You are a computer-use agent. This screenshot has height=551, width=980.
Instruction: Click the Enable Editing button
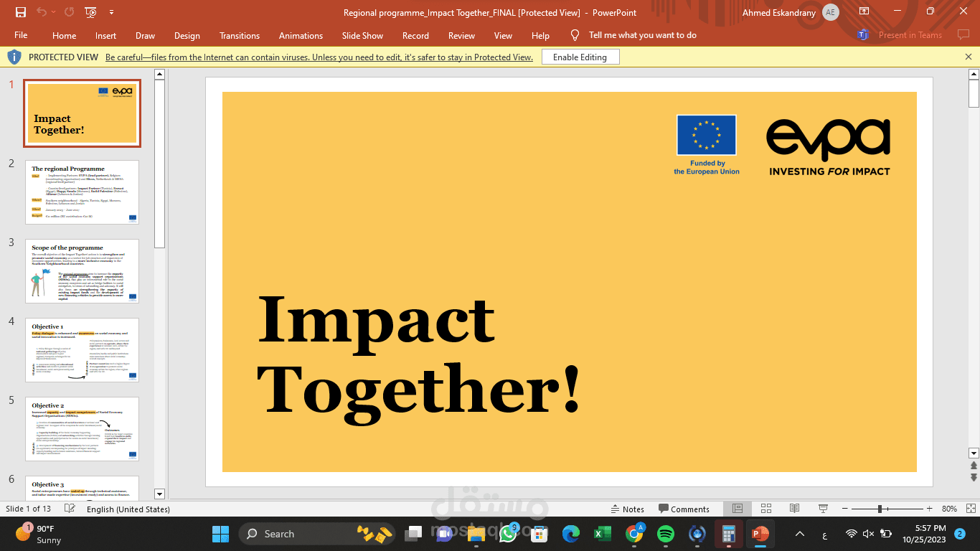[x=580, y=57]
